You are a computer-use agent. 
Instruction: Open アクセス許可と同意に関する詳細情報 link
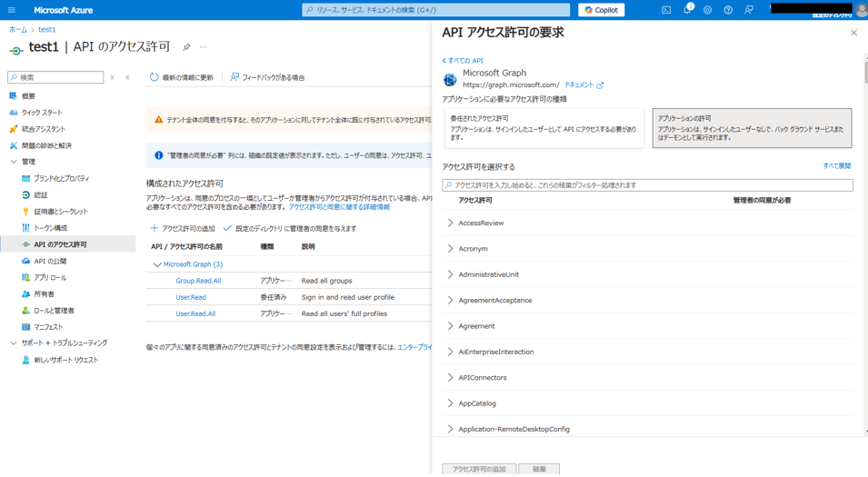(x=339, y=207)
